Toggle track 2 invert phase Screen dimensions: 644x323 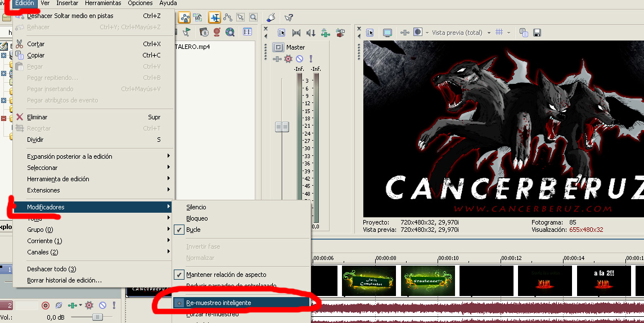point(58,306)
